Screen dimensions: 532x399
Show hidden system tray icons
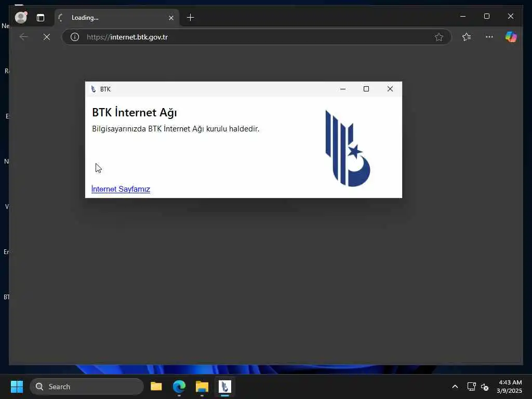(455, 387)
